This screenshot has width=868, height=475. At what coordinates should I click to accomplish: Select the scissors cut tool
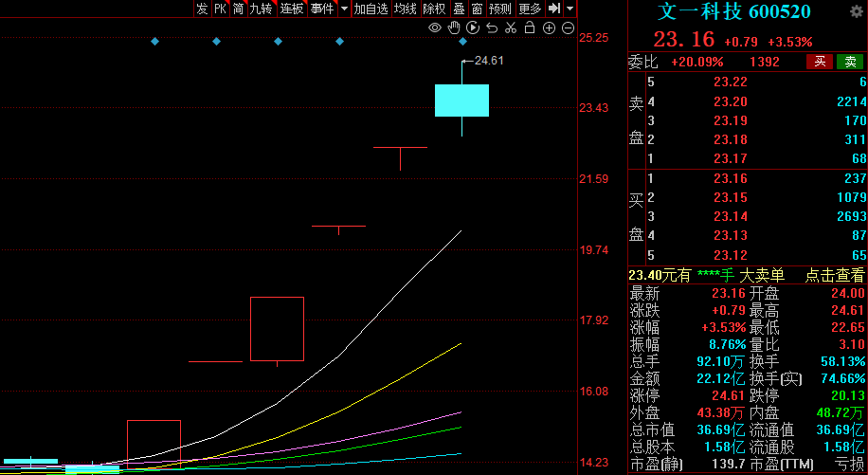click(x=511, y=27)
